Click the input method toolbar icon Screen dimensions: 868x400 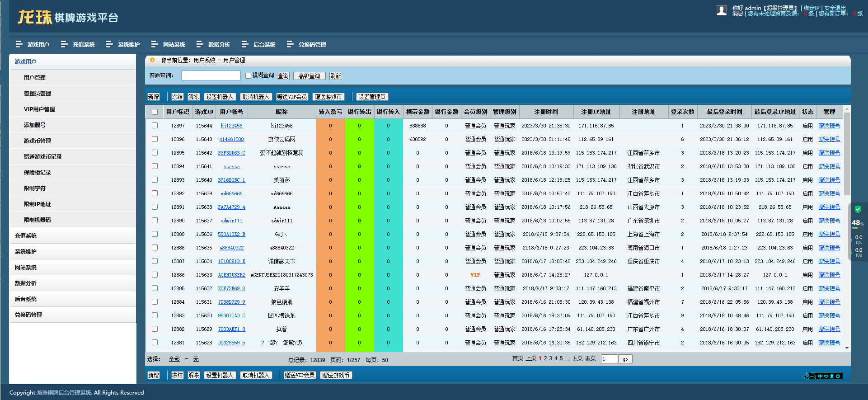tap(823, 376)
